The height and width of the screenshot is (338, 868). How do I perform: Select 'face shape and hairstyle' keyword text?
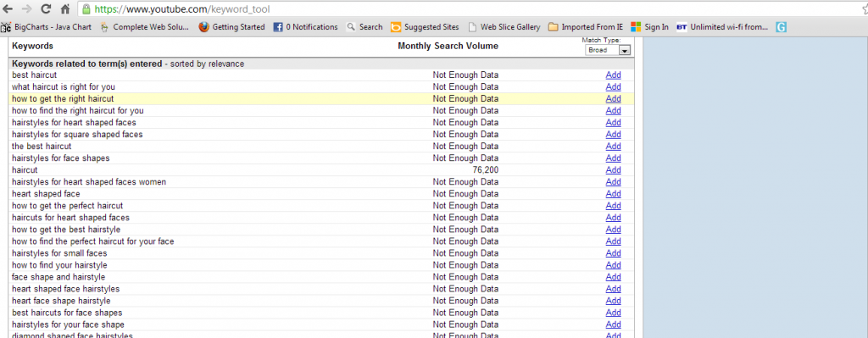click(x=58, y=277)
